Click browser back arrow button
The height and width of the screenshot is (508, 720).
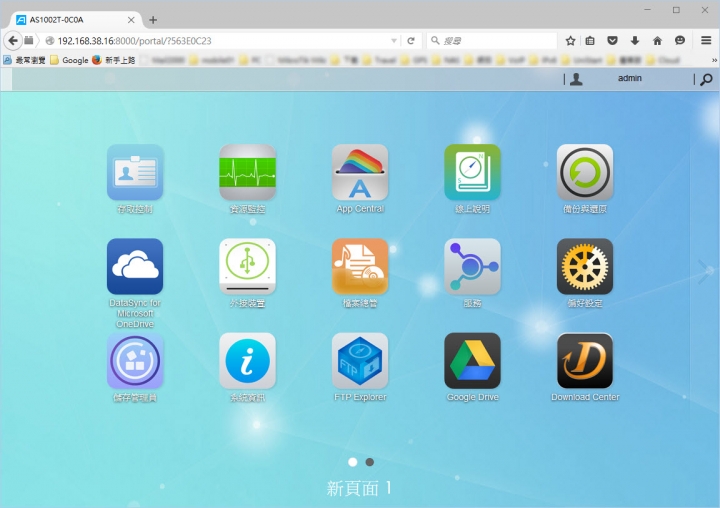[13, 41]
